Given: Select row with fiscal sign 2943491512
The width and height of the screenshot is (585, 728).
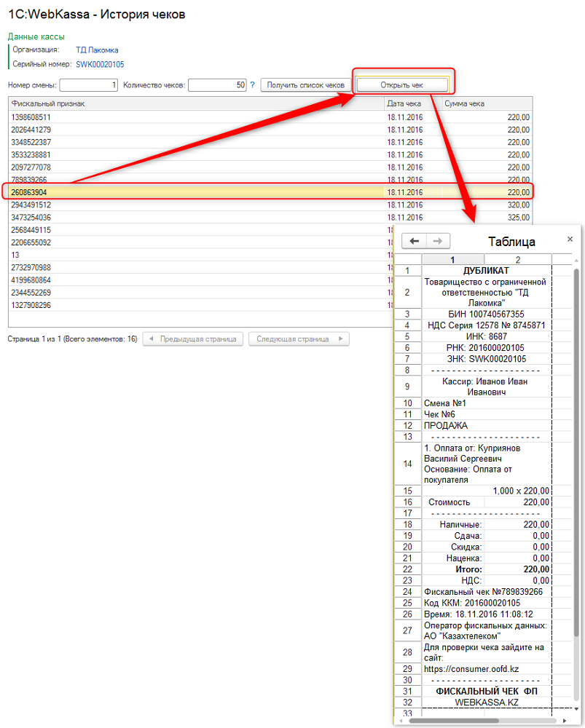Looking at the screenshot, I should [x=195, y=205].
